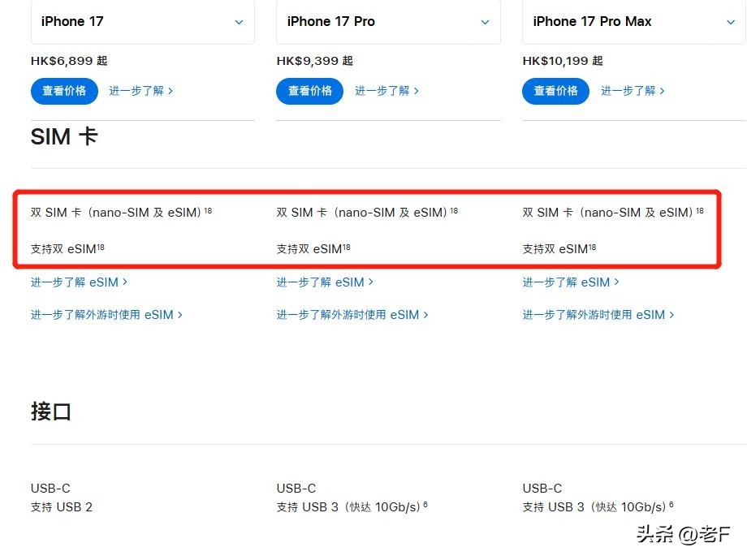Click 进一步了解 eSIM in iPhone 17 column
This screenshot has height=560, width=747.
pos(79,282)
